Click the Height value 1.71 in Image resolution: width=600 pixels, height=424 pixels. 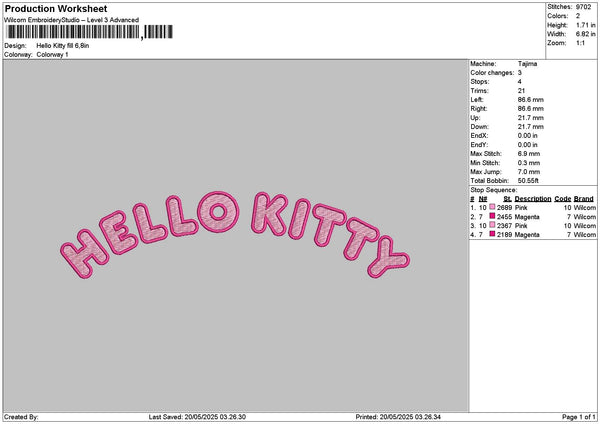click(585, 25)
